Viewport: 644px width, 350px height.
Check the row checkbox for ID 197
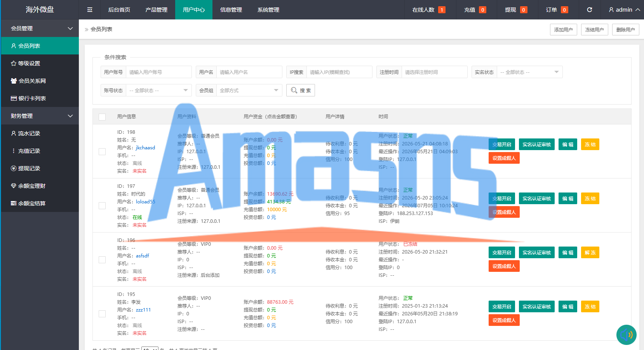102,206
